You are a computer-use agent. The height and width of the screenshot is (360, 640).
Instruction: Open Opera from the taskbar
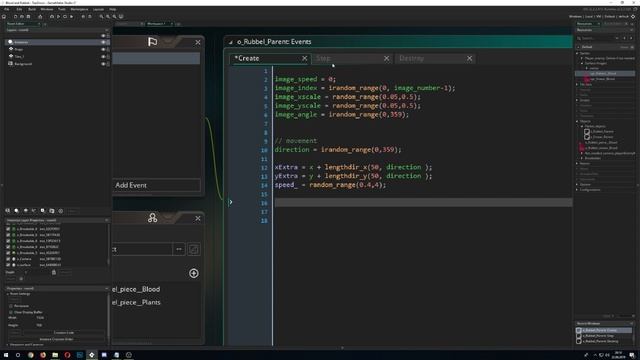point(67,355)
